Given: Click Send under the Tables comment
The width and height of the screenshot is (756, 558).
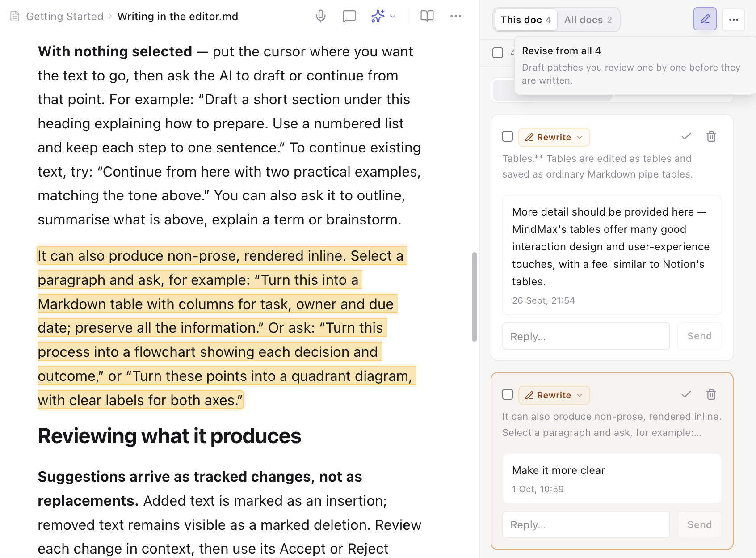Looking at the screenshot, I should (x=699, y=336).
